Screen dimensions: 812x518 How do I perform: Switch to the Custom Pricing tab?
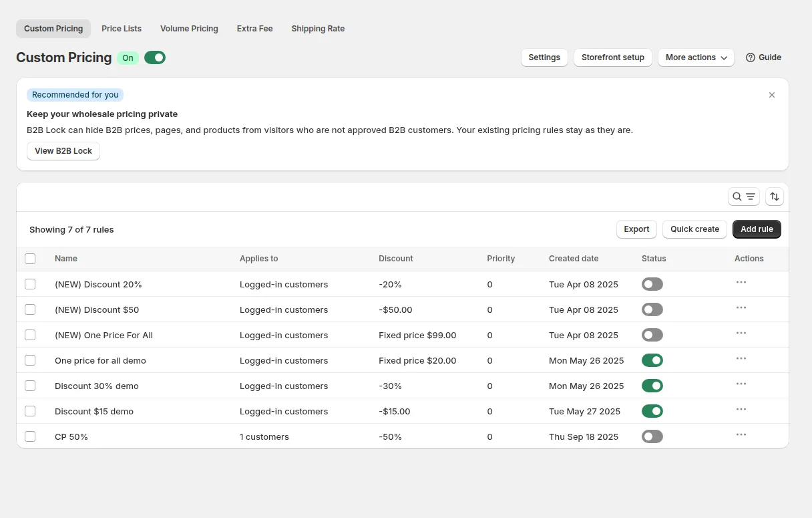point(53,29)
